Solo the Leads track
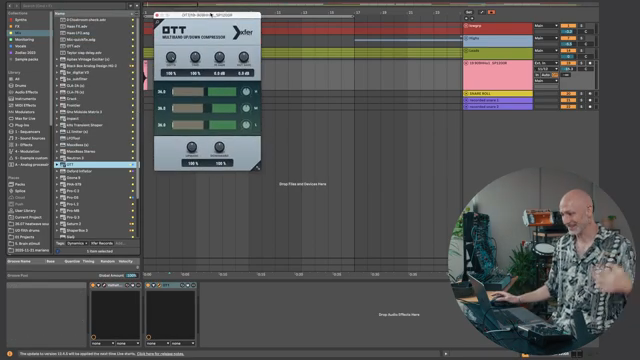The width and height of the screenshot is (640, 360). 582,51
